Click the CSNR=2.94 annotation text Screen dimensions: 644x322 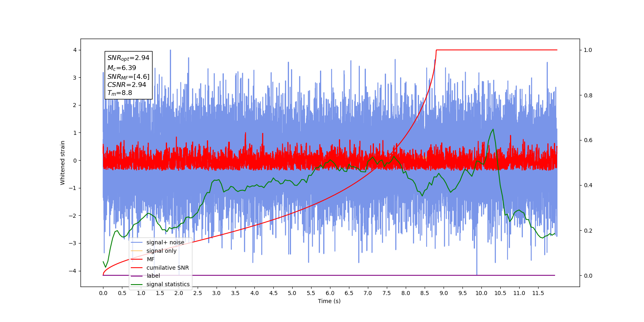127,85
